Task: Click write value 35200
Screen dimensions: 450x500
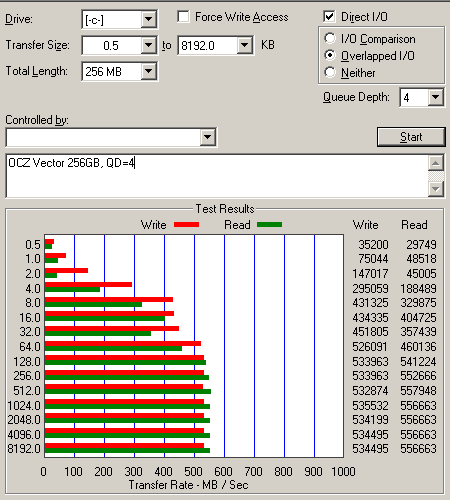Action: click(x=373, y=245)
